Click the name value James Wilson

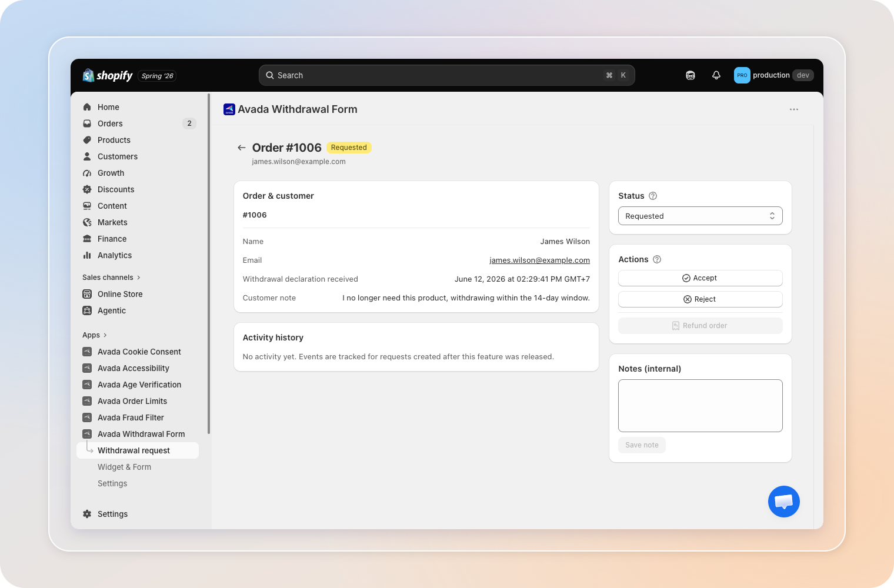click(565, 242)
